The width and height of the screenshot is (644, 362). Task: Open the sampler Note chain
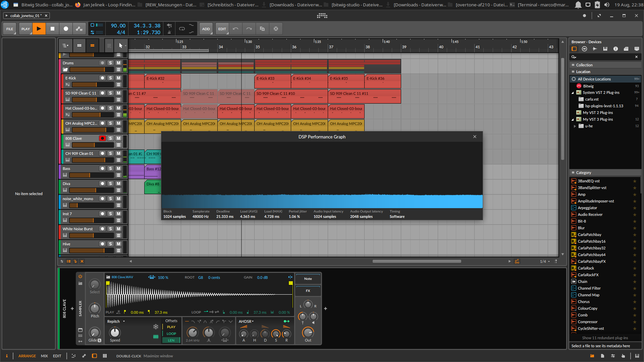[x=308, y=279]
